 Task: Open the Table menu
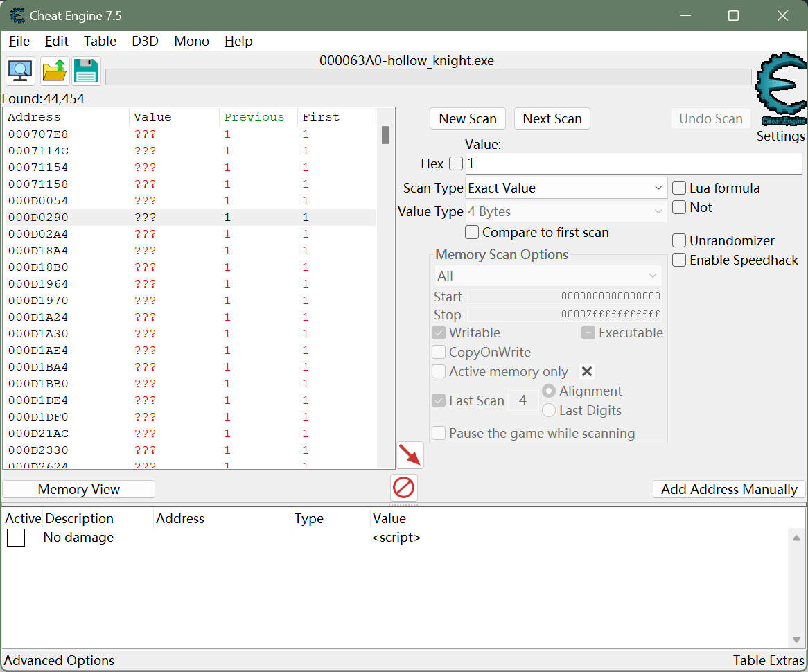(x=100, y=41)
